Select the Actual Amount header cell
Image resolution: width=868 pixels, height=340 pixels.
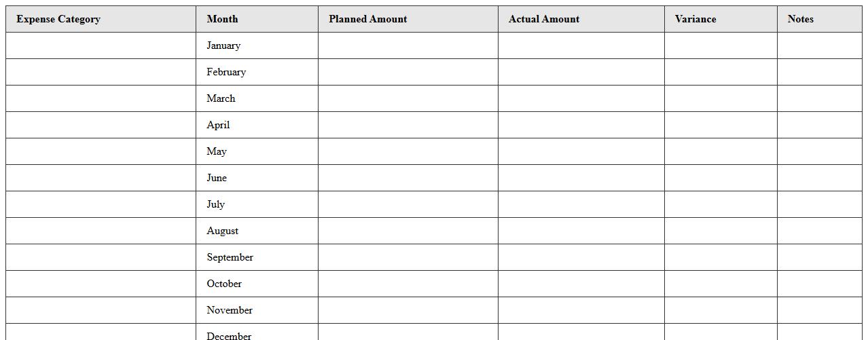pos(581,19)
